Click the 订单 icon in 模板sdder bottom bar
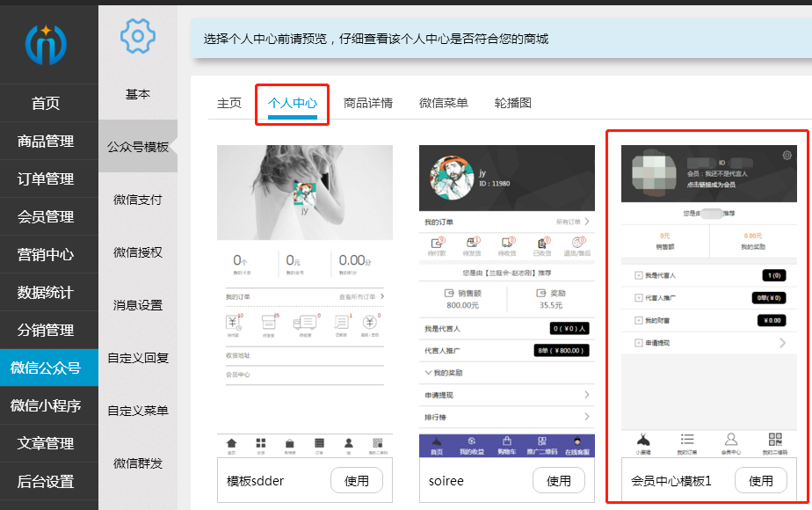The width and height of the screenshot is (812, 510). click(x=320, y=442)
